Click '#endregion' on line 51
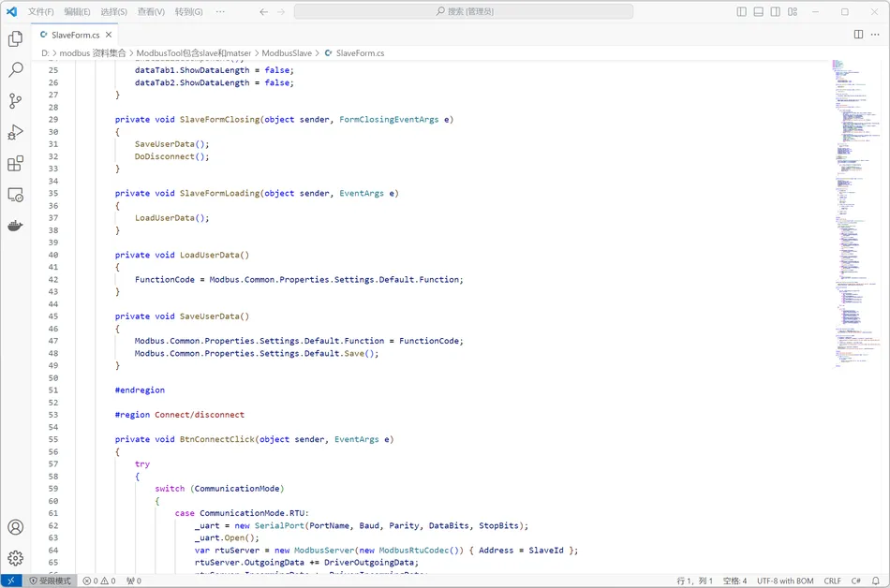Image resolution: width=890 pixels, height=588 pixels. (140, 390)
